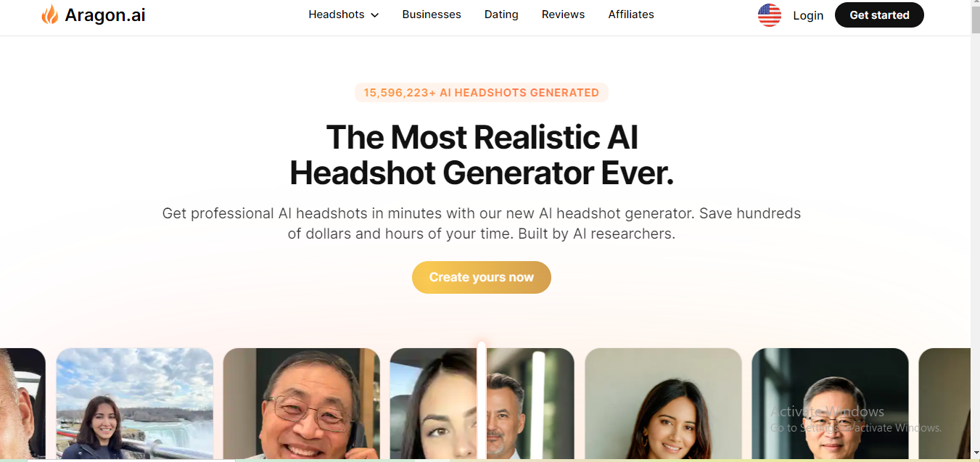Viewport: 980px width, 462px height.
Task: Click the black Get started button
Action: tap(879, 15)
